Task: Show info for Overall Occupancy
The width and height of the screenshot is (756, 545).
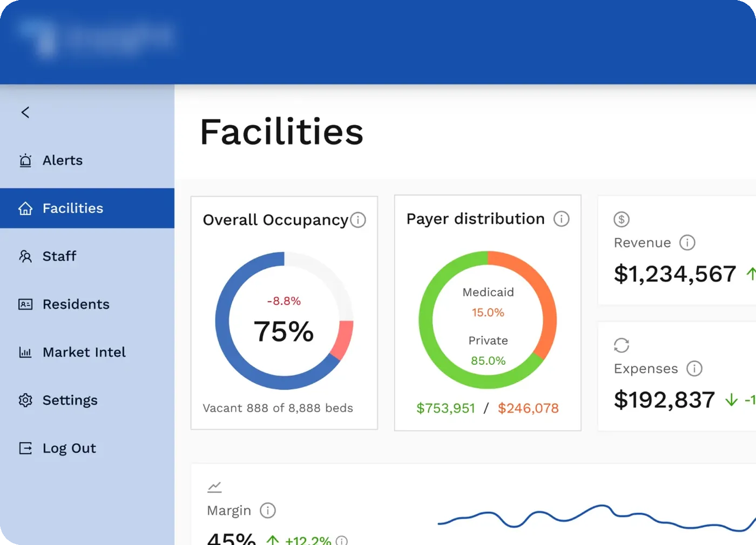Action: (358, 220)
